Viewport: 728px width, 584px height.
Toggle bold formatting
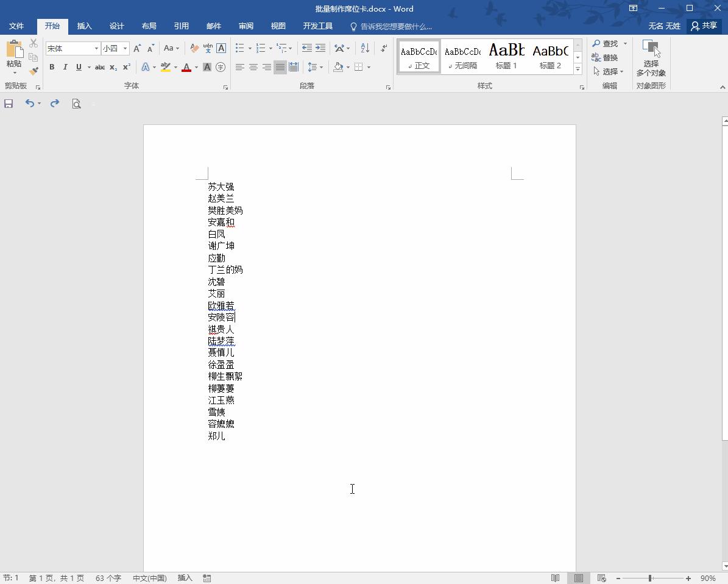pos(52,67)
